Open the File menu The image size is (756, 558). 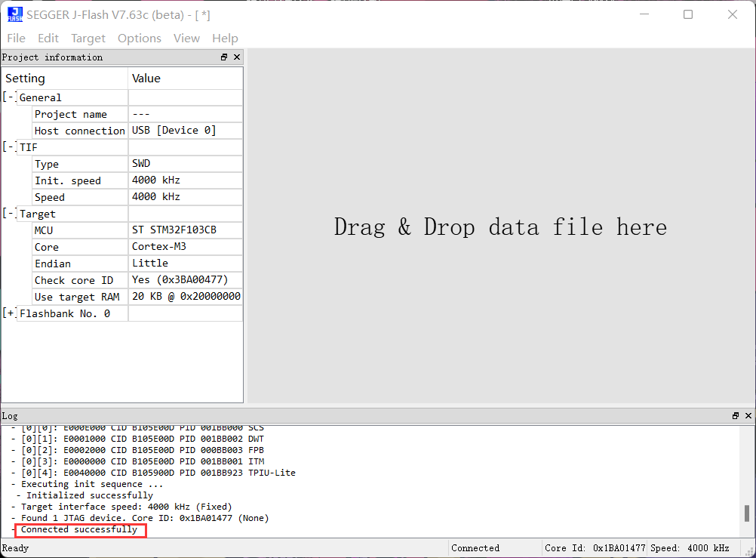(x=15, y=38)
